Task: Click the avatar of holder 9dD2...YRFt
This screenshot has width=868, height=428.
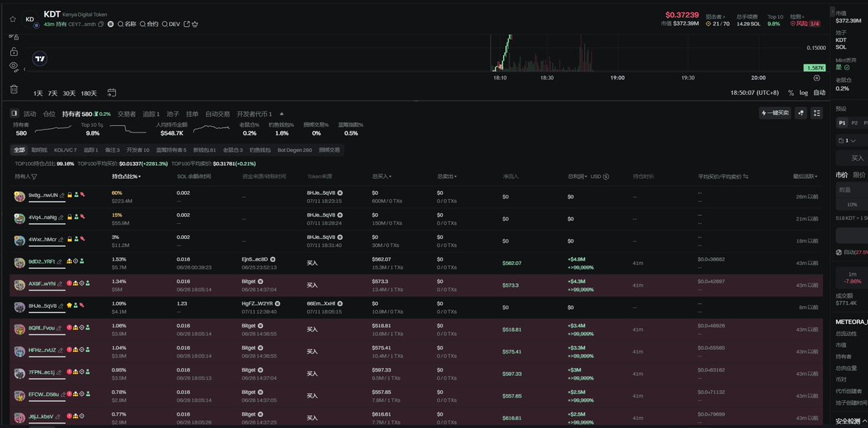Action: 20,262
